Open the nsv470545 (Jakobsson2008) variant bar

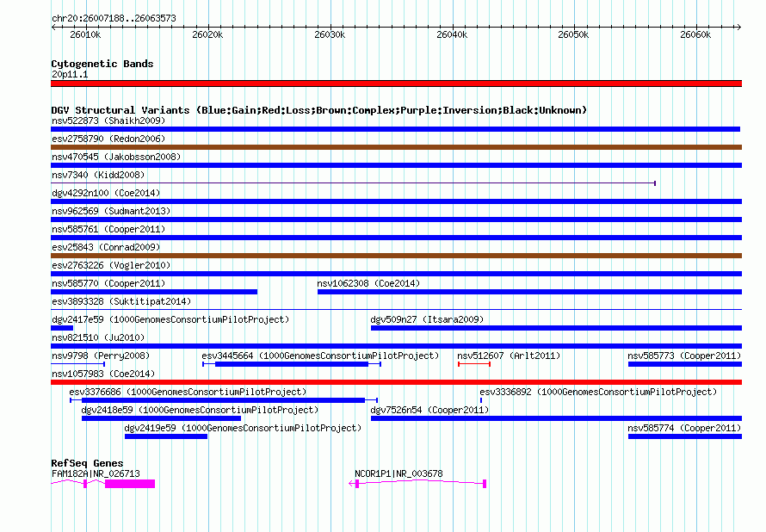point(396,165)
